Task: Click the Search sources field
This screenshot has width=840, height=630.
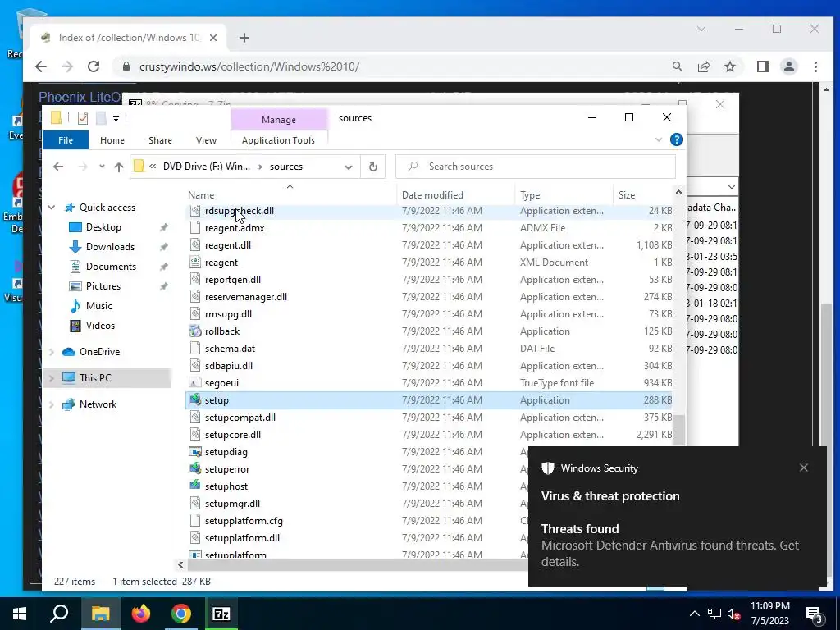Action: click(x=535, y=167)
